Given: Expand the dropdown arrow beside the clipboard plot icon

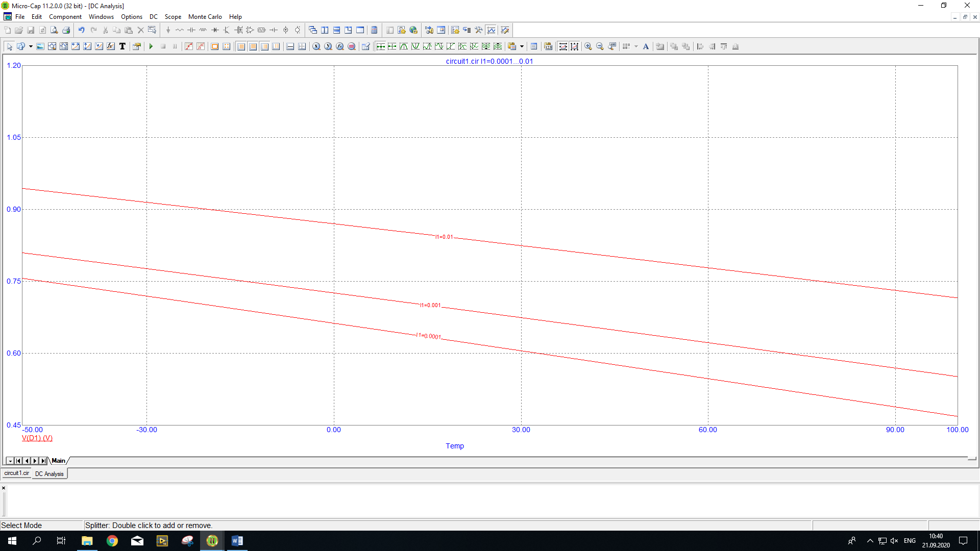Looking at the screenshot, I should coord(522,46).
